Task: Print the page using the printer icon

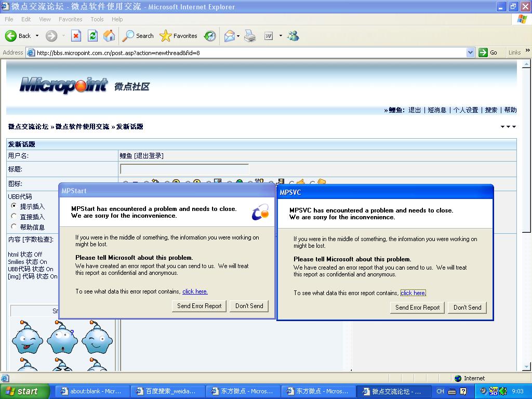Action: tap(250, 36)
